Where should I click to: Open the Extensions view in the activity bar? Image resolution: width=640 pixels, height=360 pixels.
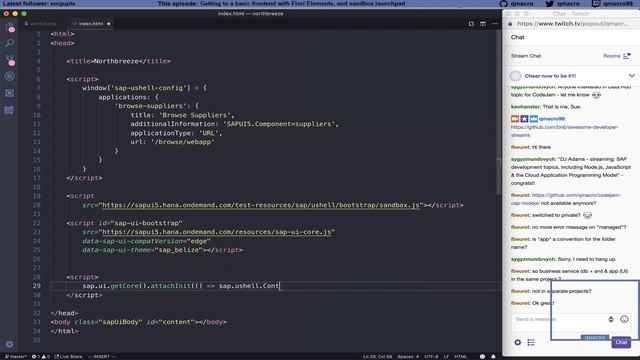10,93
